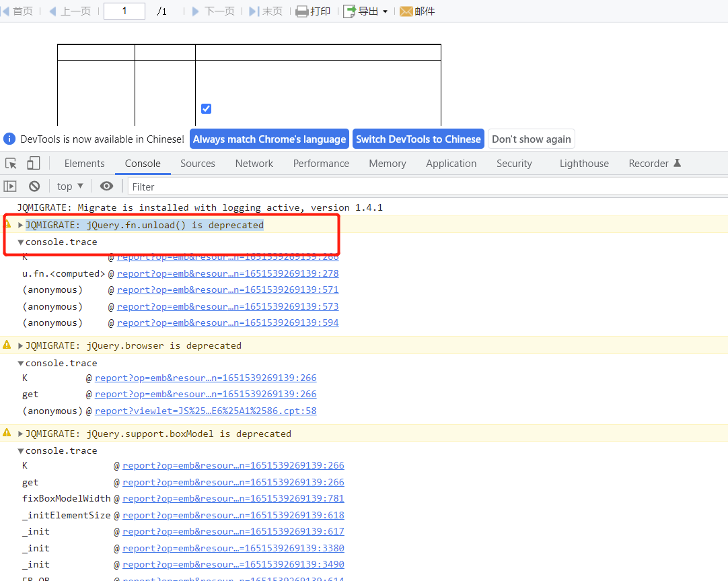This screenshot has width=728, height=581.
Task: Open _init source link ending :617
Action: pos(233,532)
